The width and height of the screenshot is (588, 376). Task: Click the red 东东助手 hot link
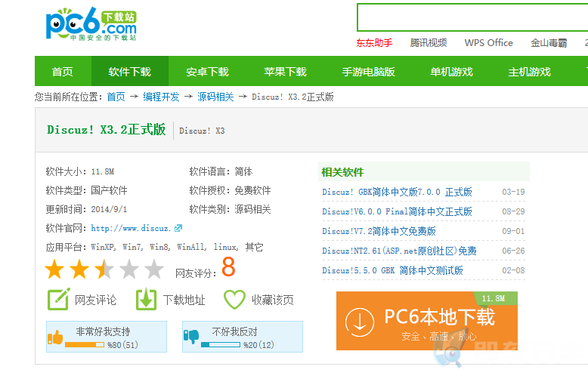374,43
